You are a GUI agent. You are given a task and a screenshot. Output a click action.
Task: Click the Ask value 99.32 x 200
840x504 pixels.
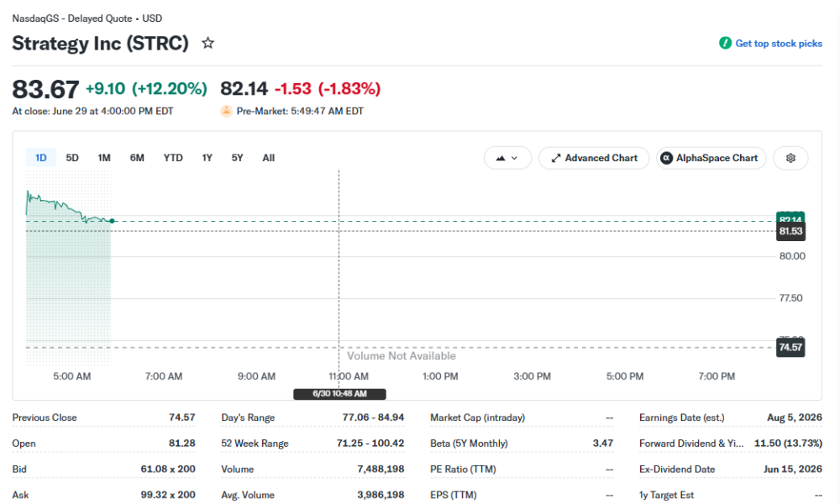(x=168, y=495)
